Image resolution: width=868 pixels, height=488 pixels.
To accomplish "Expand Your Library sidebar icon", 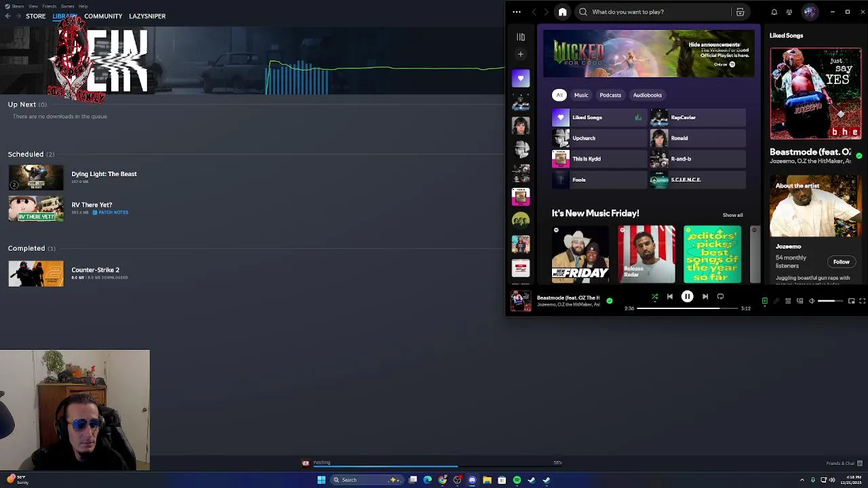I will (x=521, y=37).
